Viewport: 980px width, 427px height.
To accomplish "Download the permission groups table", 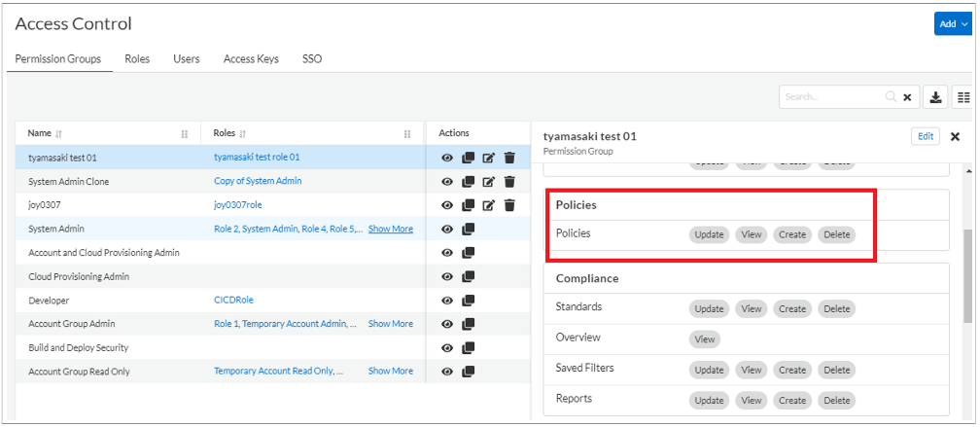I will click(x=935, y=97).
